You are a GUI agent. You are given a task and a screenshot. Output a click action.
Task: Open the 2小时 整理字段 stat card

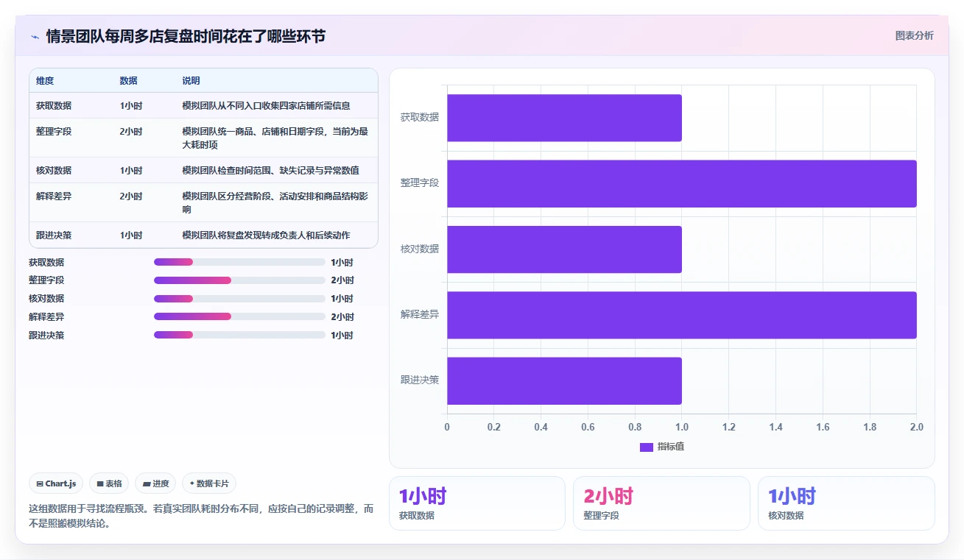661,503
